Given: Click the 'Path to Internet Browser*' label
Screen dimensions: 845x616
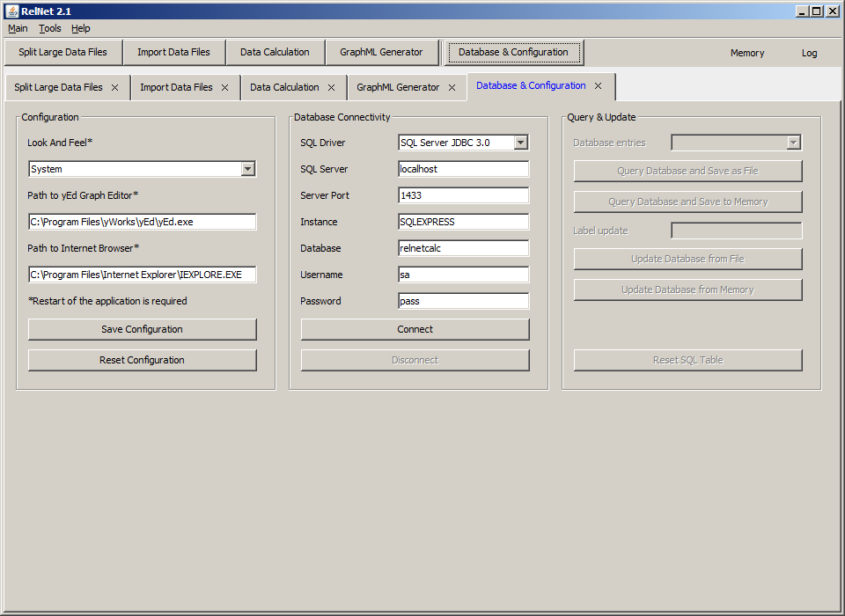Looking at the screenshot, I should [x=84, y=248].
